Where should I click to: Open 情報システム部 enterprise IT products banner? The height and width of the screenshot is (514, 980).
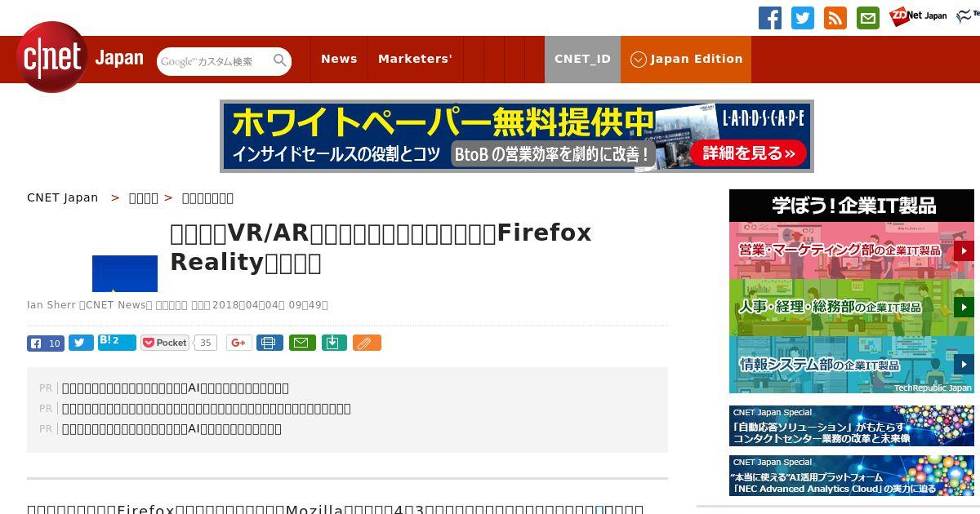852,365
